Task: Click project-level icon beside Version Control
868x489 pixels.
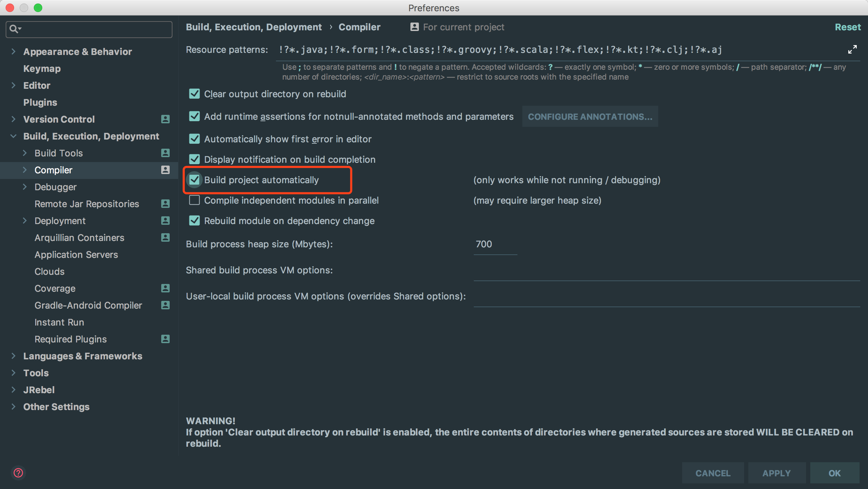Action: (x=165, y=119)
